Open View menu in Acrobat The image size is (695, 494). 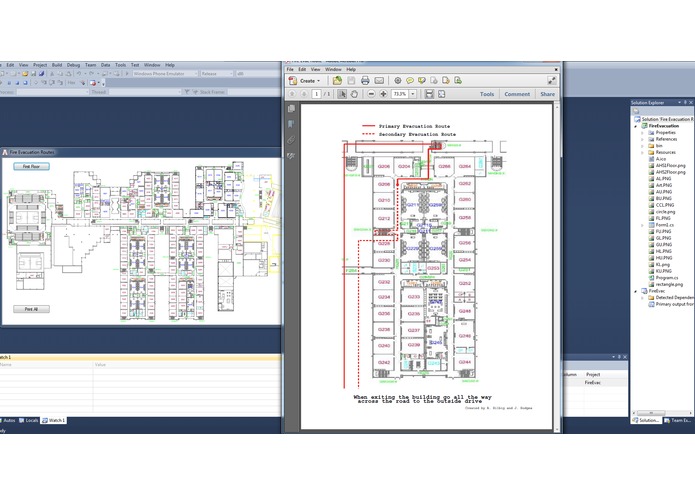tap(316, 70)
